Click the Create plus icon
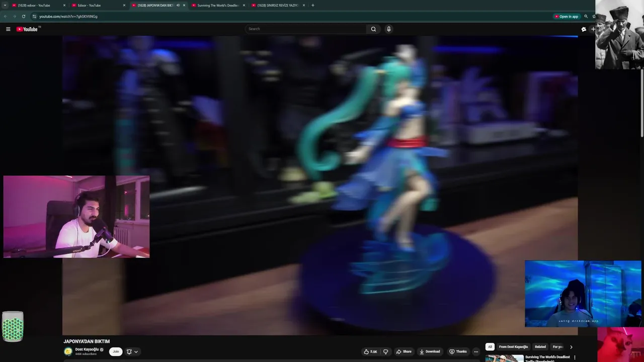 [x=593, y=29]
